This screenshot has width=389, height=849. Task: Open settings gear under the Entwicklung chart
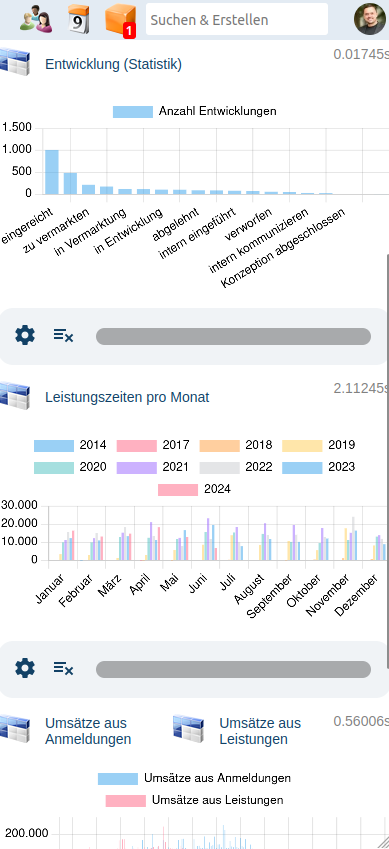[x=25, y=336]
